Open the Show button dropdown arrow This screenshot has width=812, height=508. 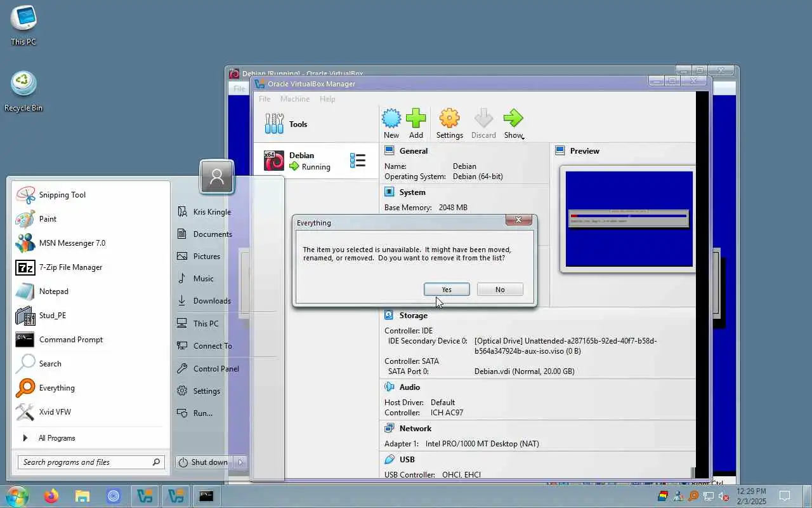pos(523,137)
